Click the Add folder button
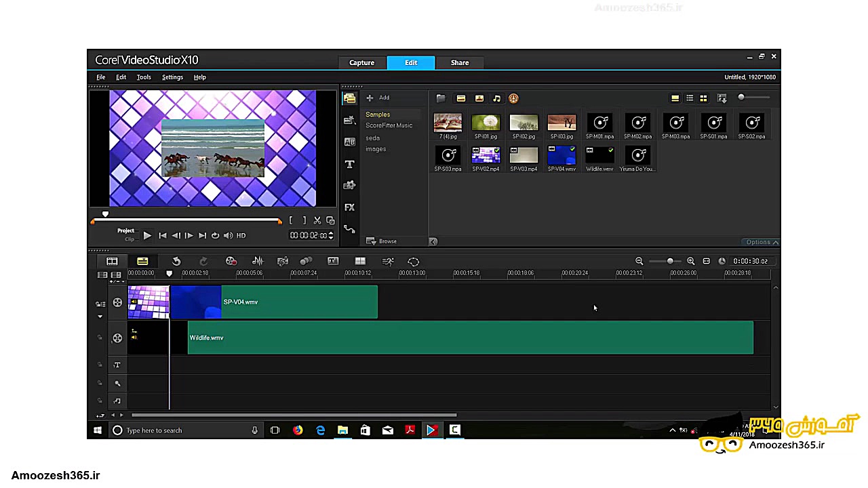The height and width of the screenshot is (488, 868). coord(378,98)
